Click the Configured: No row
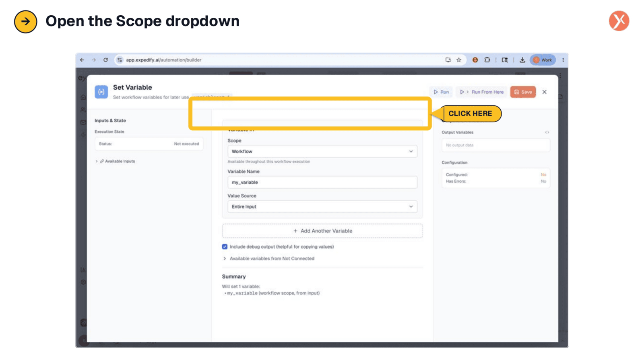The image size is (644, 362). [x=495, y=175]
